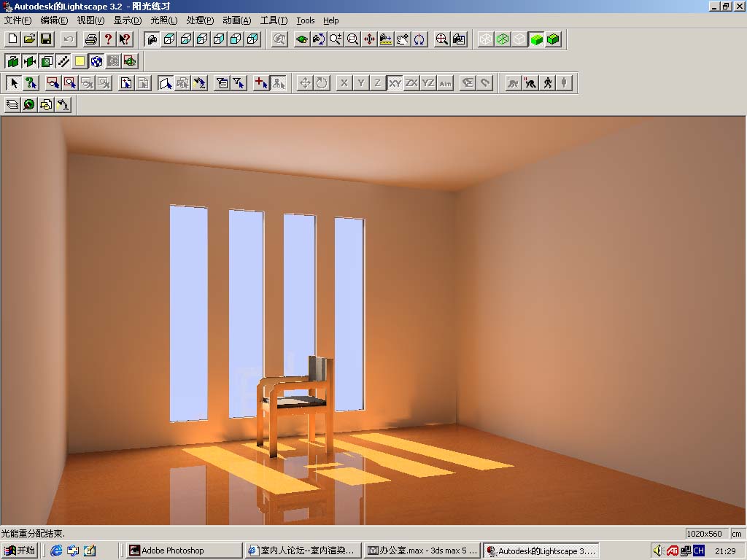The width and height of the screenshot is (747, 560).
Task: Select the Zoom Window tool
Action: click(352, 39)
